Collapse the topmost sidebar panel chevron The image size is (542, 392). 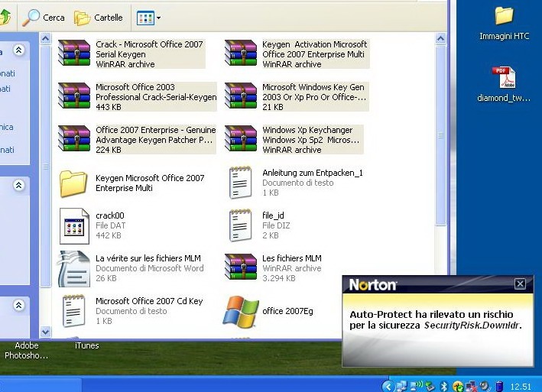point(19,50)
